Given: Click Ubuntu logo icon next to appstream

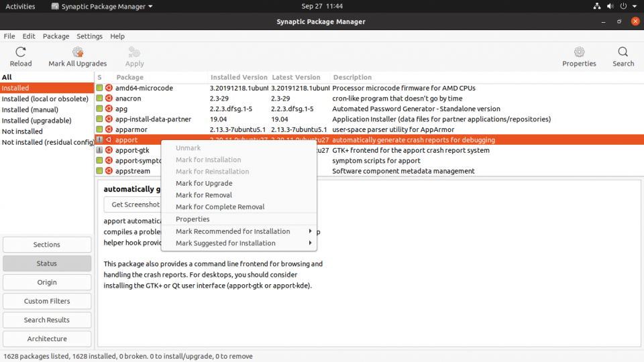Looking at the screenshot, I should [x=109, y=171].
